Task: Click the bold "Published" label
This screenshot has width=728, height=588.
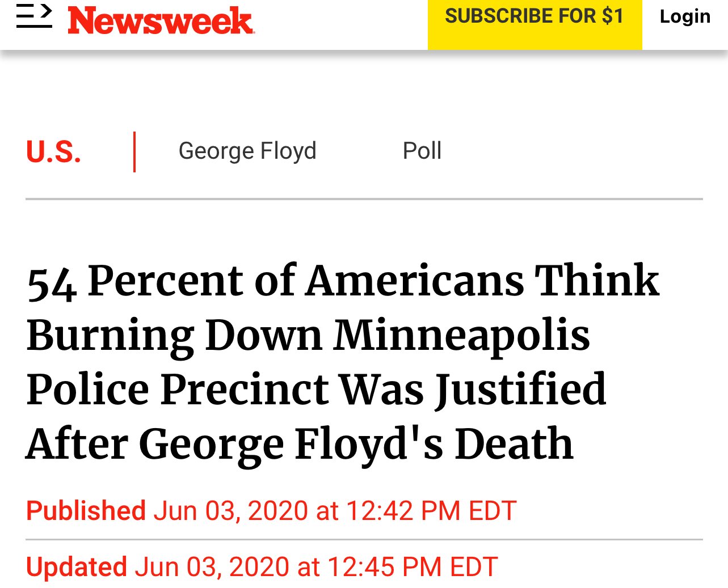Action: coord(86,510)
